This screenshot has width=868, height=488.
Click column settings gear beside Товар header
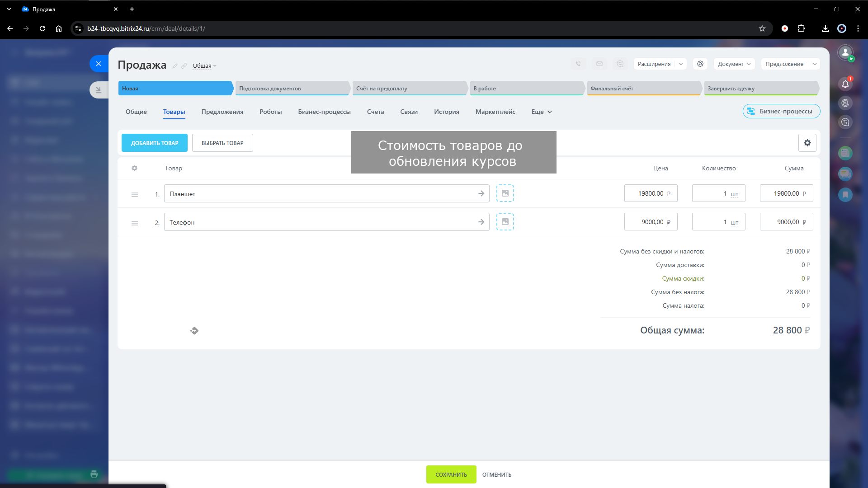134,168
